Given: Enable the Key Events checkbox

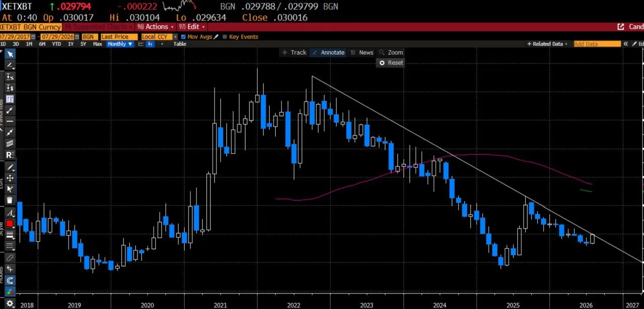Looking at the screenshot, I should pyautogui.click(x=225, y=37).
